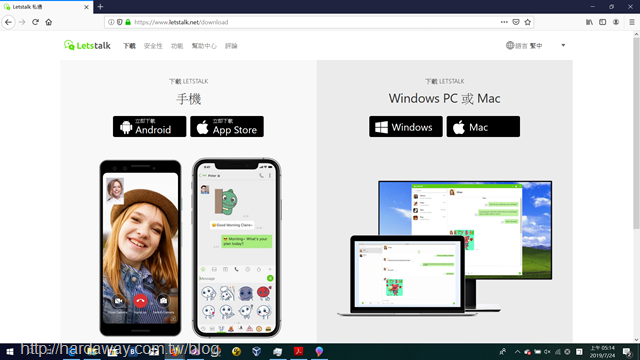Open the VirtualBox cube taskbar icon
The image size is (640, 360).
(256, 351)
